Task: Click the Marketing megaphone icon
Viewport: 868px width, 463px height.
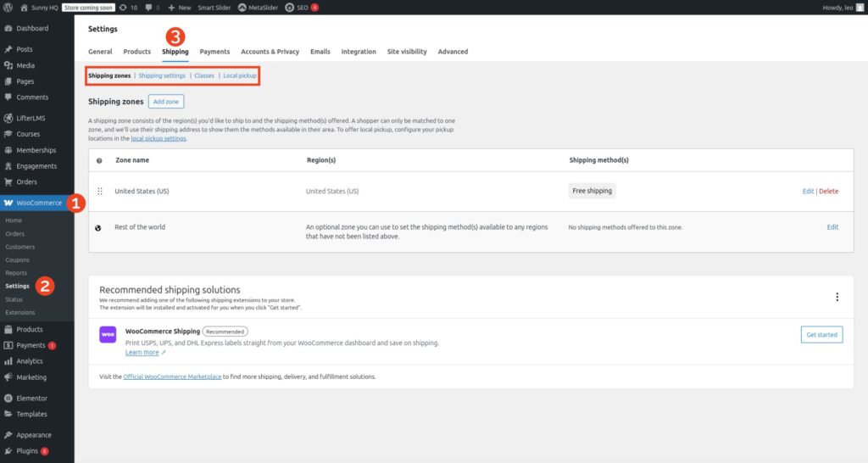Action: pos(8,377)
